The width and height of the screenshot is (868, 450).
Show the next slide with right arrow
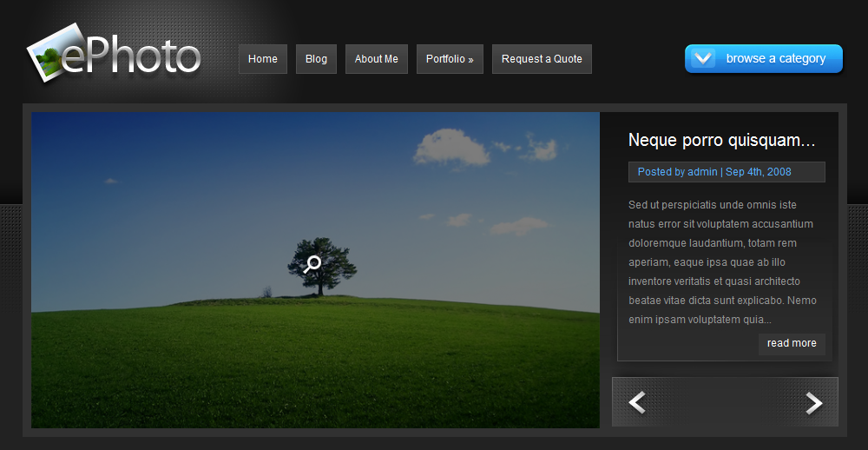pyautogui.click(x=814, y=402)
